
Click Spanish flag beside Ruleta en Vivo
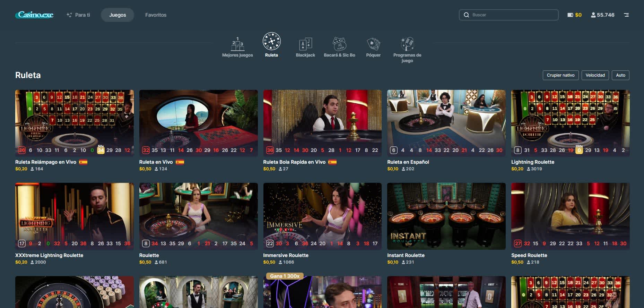click(180, 162)
